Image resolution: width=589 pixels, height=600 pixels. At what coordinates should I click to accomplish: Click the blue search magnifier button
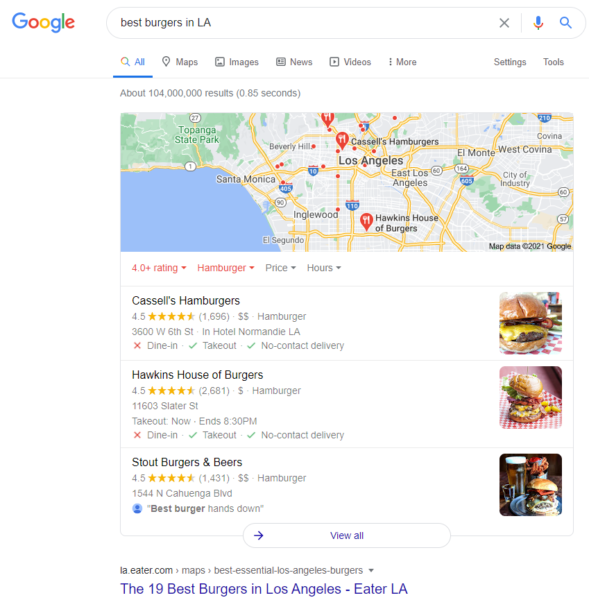click(x=565, y=23)
